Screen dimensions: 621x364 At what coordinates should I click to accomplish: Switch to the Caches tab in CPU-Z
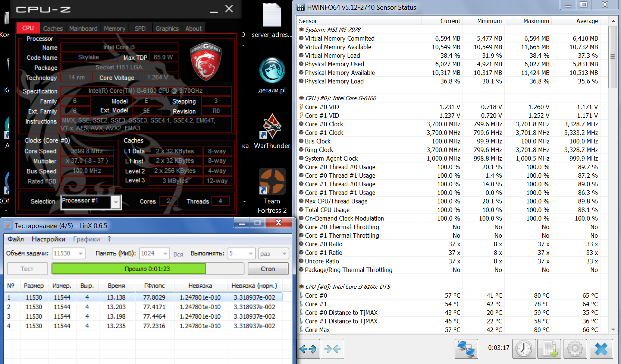tap(53, 28)
